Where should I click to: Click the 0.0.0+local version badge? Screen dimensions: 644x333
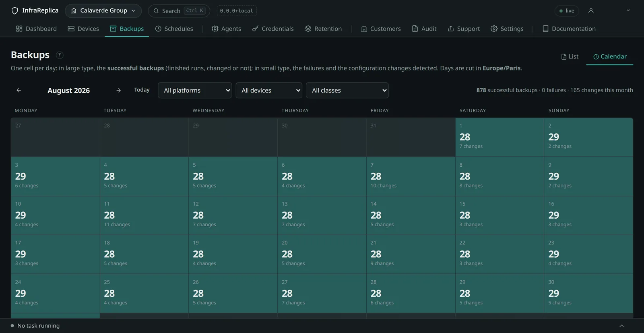pyautogui.click(x=237, y=11)
